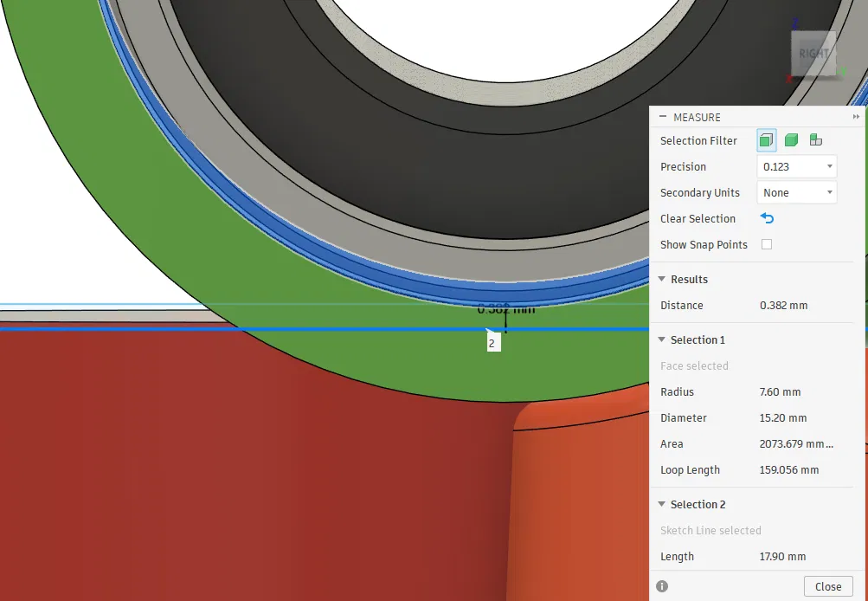The width and height of the screenshot is (868, 601).
Task: Click the Loop Length value 159.056 mm
Action: [789, 469]
